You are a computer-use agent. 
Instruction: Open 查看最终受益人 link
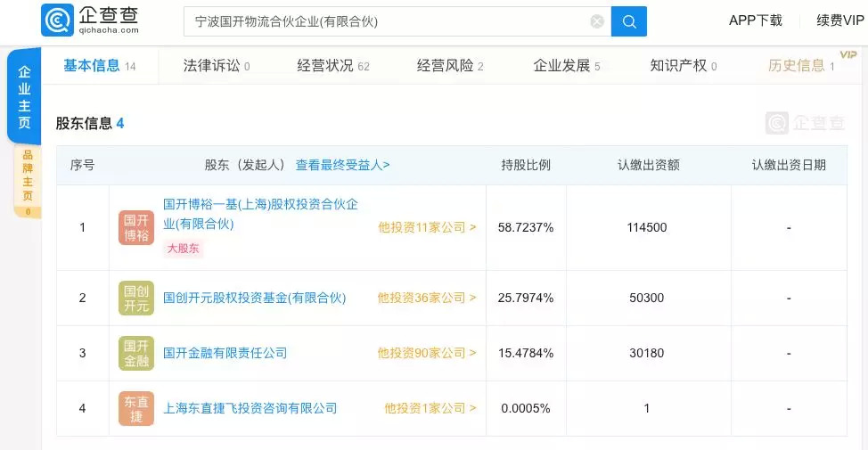[x=342, y=165]
